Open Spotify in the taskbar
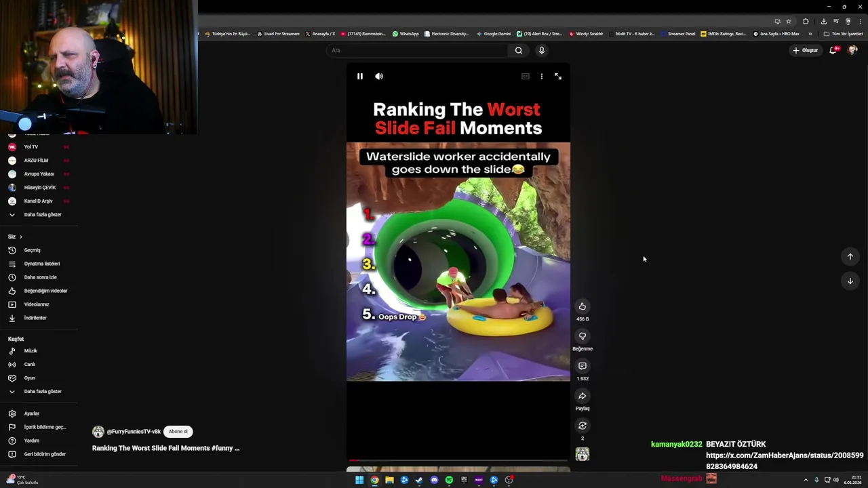This screenshot has width=868, height=488. point(449,480)
